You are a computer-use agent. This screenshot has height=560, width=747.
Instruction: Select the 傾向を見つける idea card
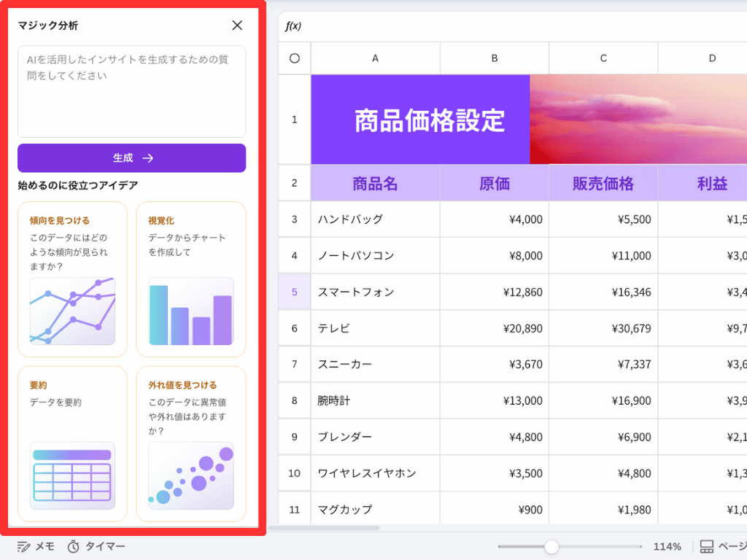72,279
